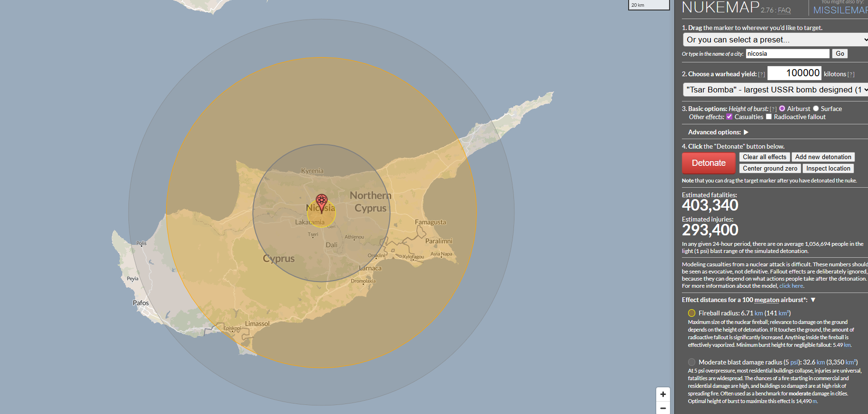Open the kilotons help [?] icon

tap(851, 74)
